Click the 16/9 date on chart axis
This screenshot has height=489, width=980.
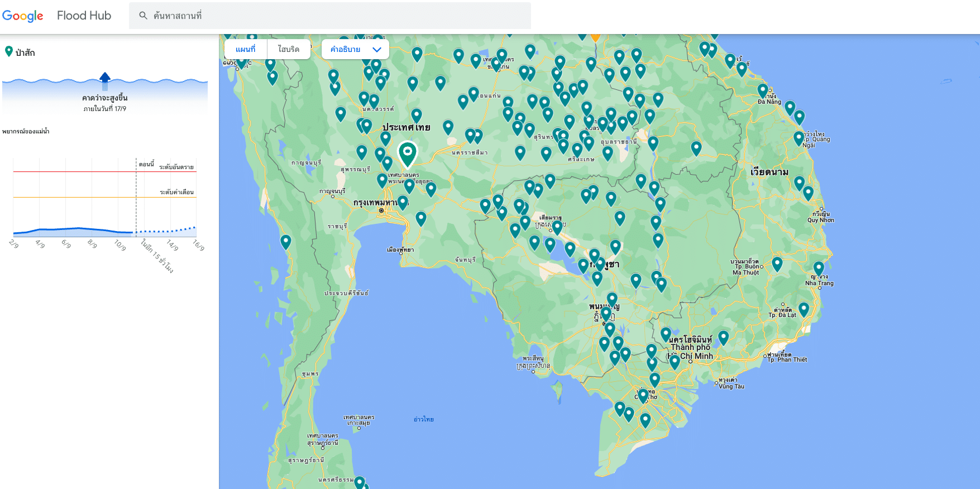[x=199, y=244]
